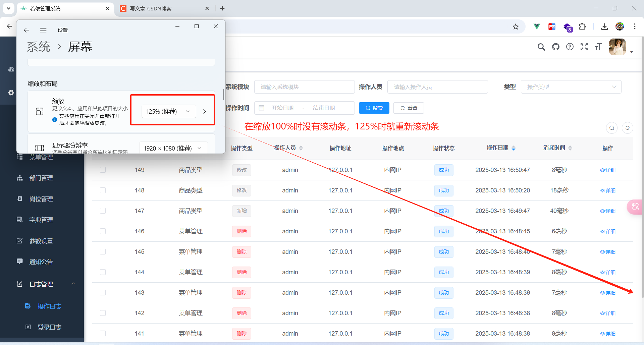Sort by 操作日期 column arrows
Screen dimensions: 644x345
(514, 148)
